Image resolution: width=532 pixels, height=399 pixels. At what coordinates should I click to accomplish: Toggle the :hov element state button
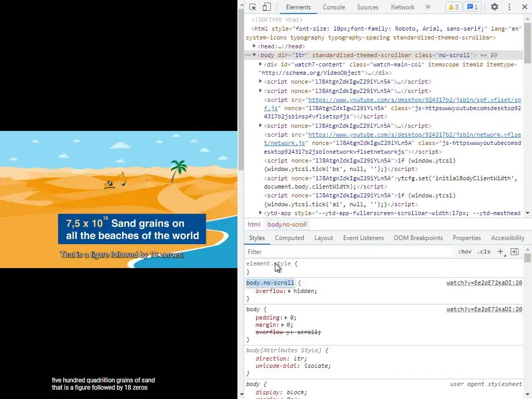pos(465,252)
